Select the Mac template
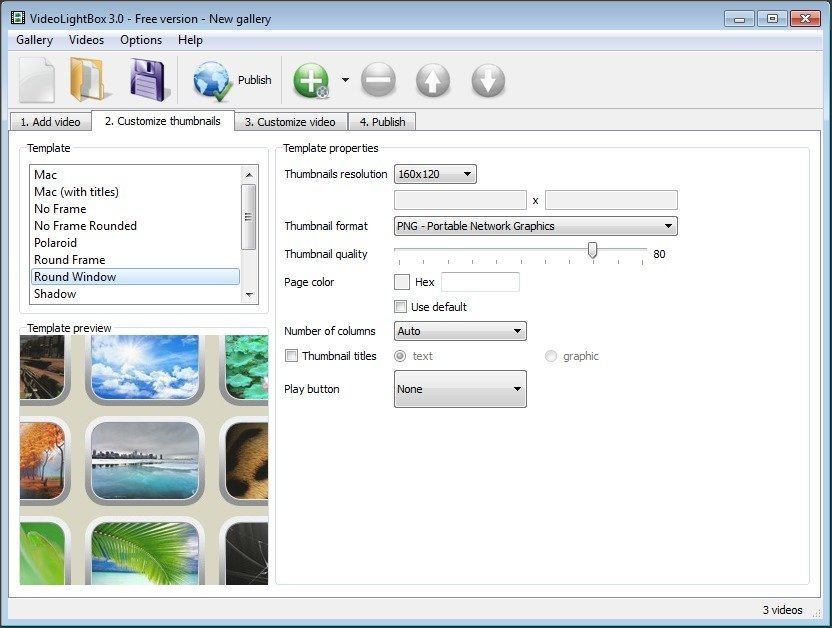Image resolution: width=832 pixels, height=628 pixels. tap(136, 175)
